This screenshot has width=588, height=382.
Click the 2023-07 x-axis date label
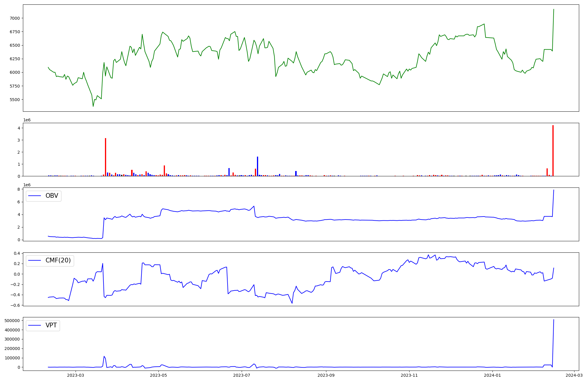pyautogui.click(x=242, y=375)
